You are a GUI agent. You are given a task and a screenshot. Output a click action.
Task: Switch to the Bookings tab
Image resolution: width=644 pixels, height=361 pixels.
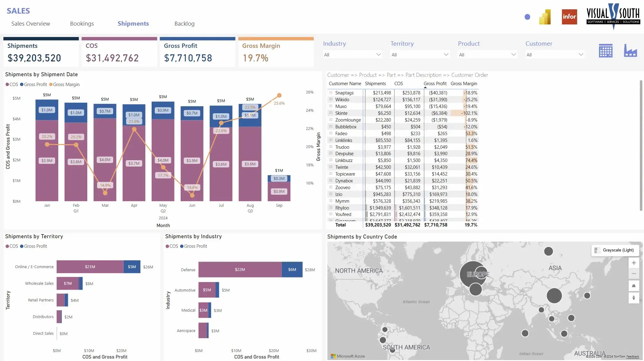[82, 24]
